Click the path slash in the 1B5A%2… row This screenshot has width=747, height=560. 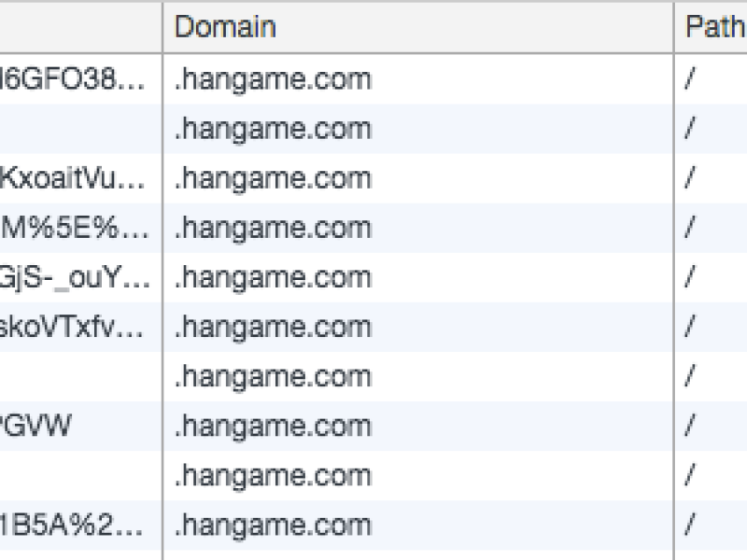click(690, 525)
